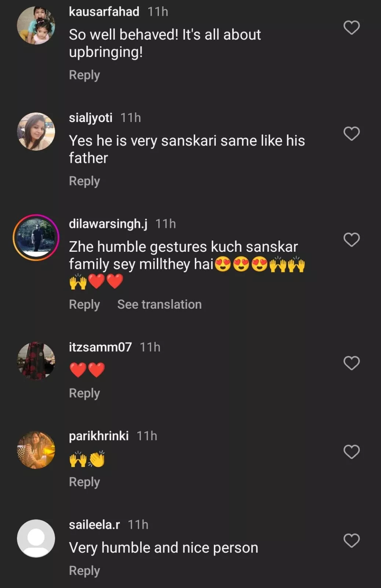381x588 pixels.
Task: See translation of dilawarsingh.j's comment
Action: tap(159, 305)
